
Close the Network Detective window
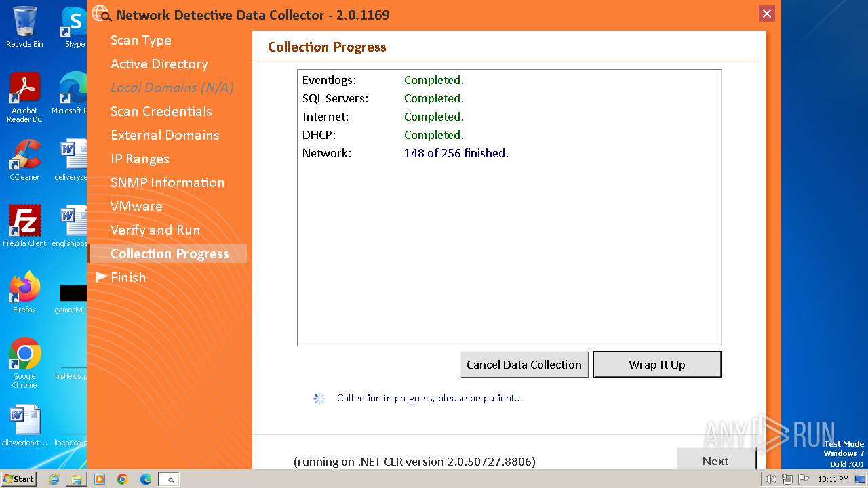767,14
